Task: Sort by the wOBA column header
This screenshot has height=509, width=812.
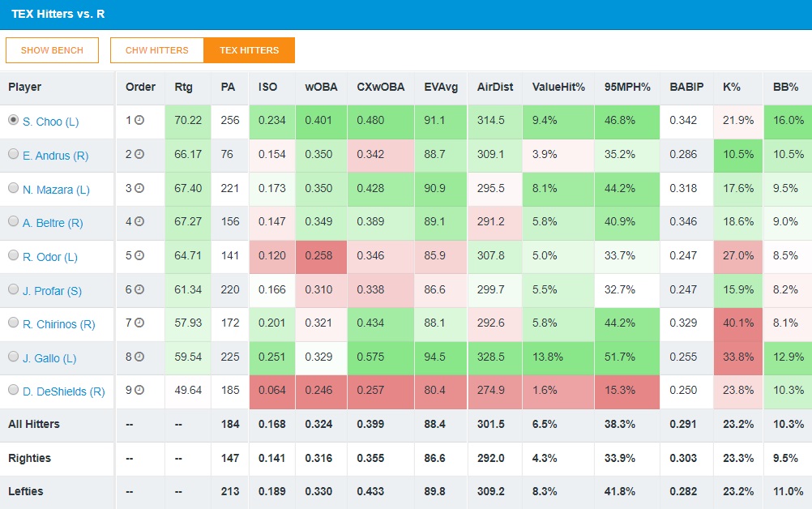Action: coord(321,87)
